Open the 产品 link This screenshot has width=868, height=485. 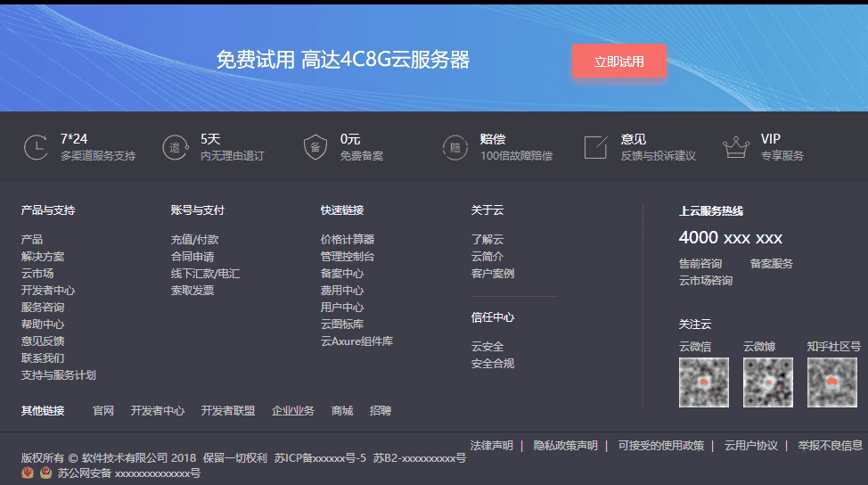[x=31, y=239]
